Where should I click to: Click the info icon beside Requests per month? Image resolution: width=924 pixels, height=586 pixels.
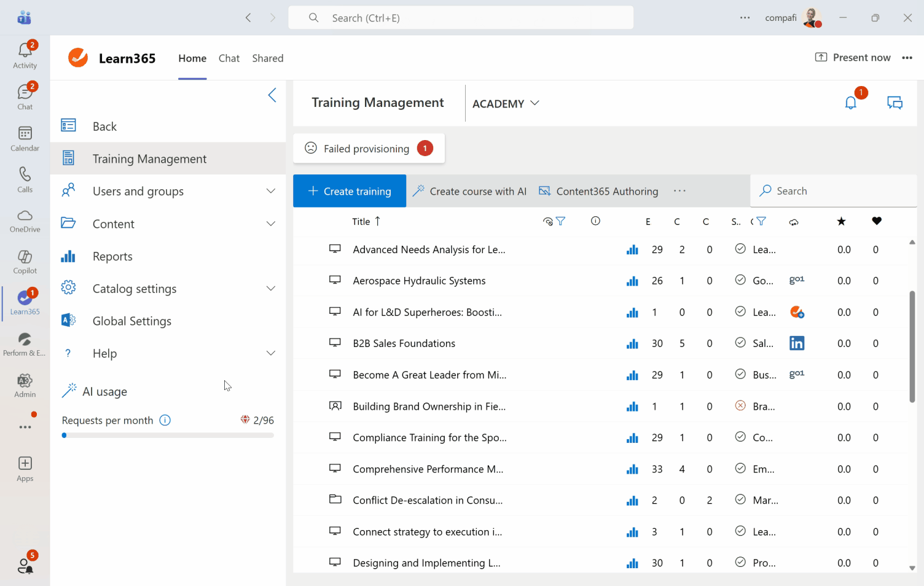165,420
